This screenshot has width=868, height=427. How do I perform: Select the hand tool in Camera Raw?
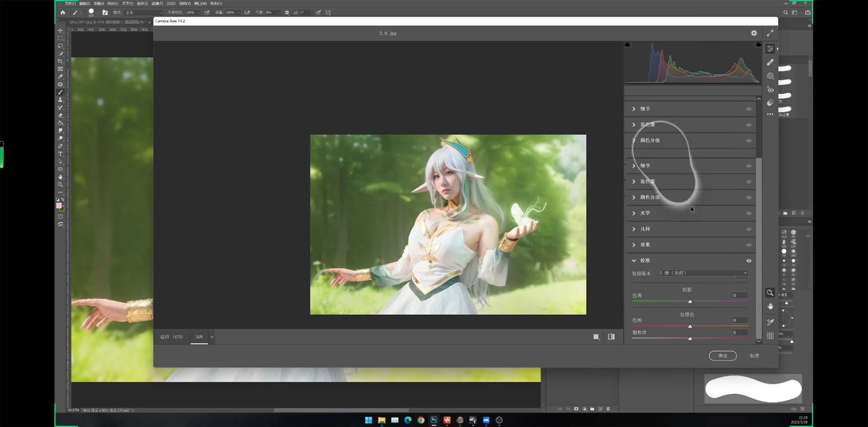click(770, 306)
